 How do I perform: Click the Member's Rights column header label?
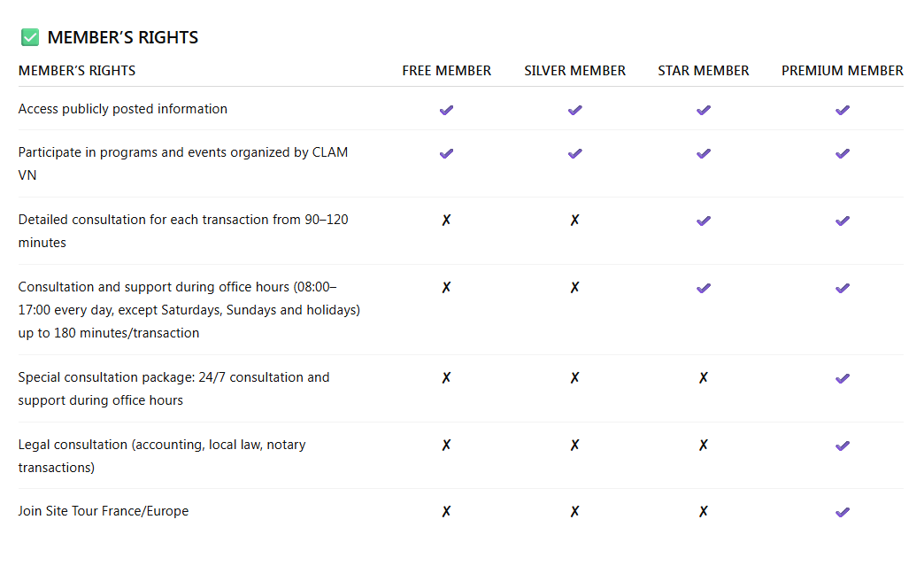77,71
